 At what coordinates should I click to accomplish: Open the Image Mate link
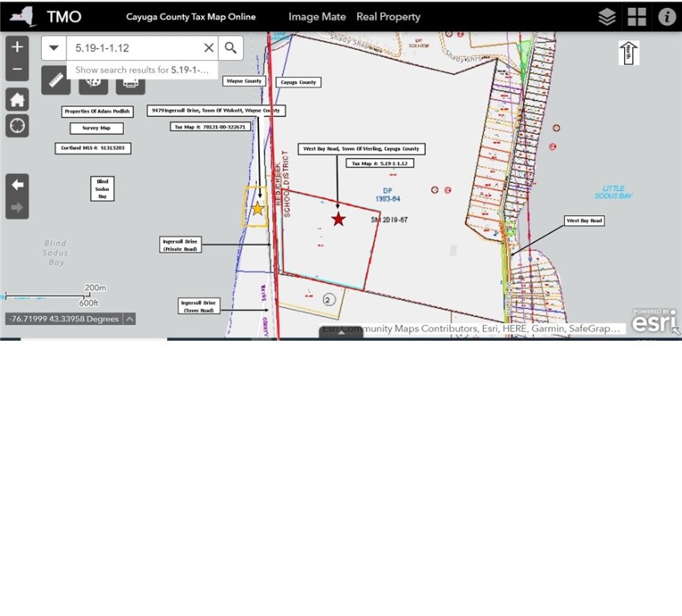coord(317,17)
